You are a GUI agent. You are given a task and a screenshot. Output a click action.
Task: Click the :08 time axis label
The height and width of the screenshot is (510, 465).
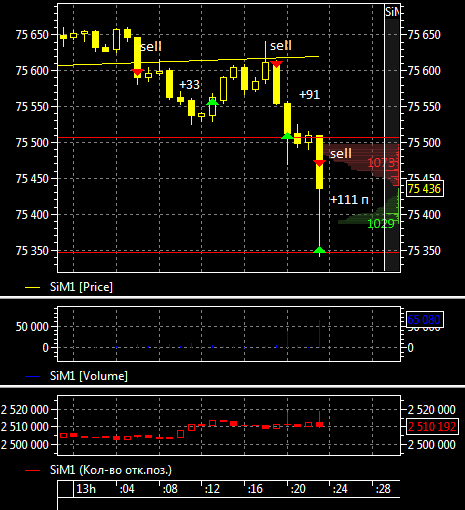click(170, 489)
